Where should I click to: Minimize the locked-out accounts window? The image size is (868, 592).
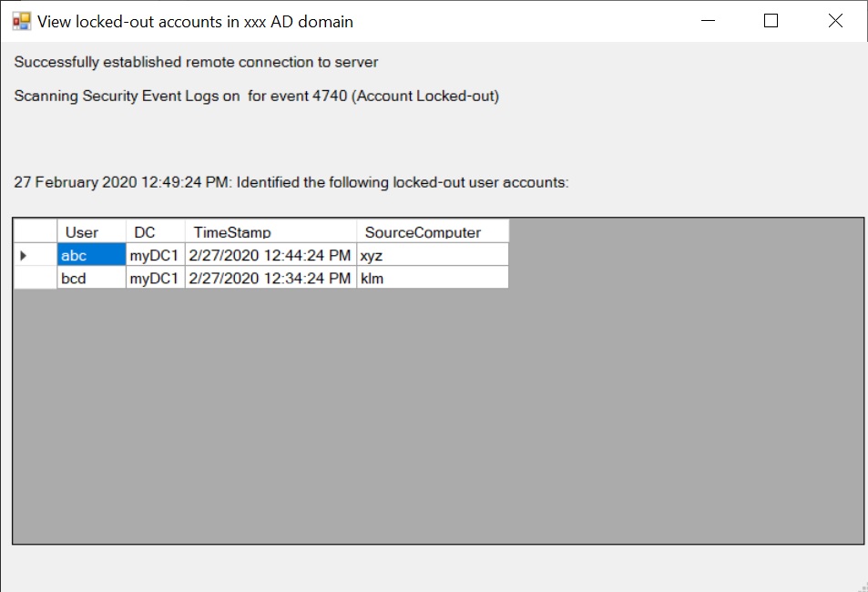[708, 21]
